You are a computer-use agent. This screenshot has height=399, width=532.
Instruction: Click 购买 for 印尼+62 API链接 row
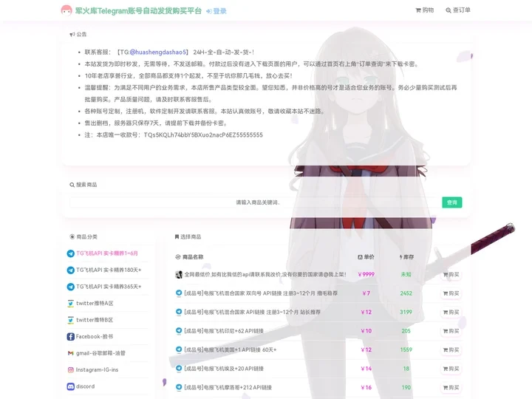pos(451,331)
